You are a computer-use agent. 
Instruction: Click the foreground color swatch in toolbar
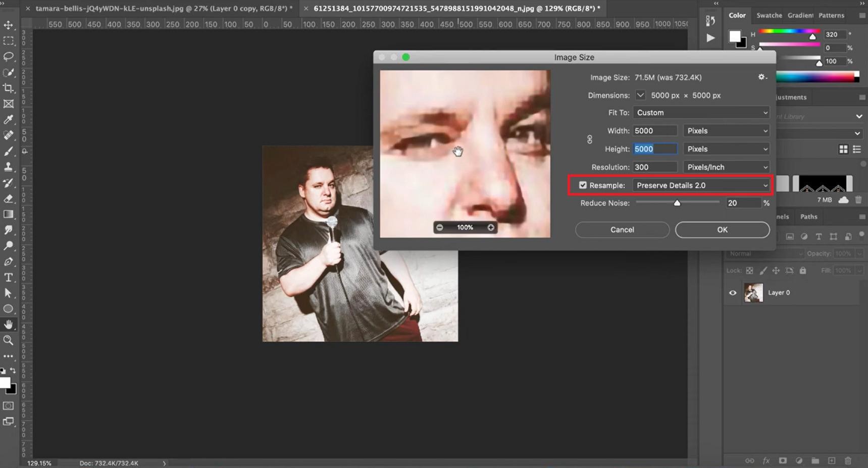click(5, 383)
